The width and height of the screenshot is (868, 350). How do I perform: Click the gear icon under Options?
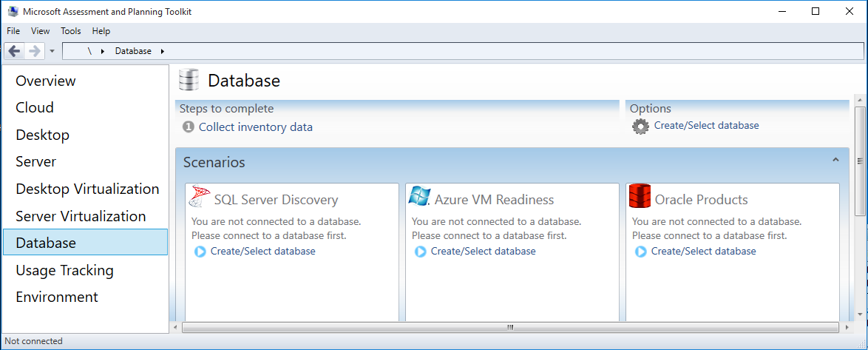coord(640,127)
